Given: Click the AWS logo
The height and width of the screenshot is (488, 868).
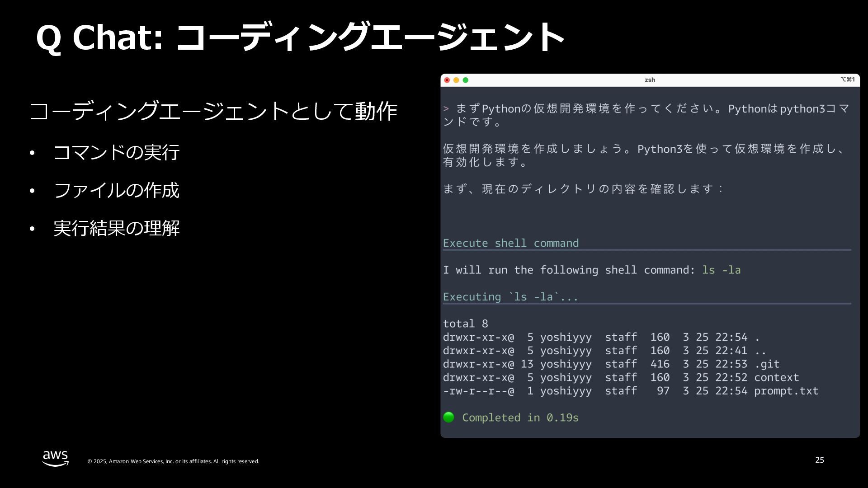Looking at the screenshot, I should 56,458.
